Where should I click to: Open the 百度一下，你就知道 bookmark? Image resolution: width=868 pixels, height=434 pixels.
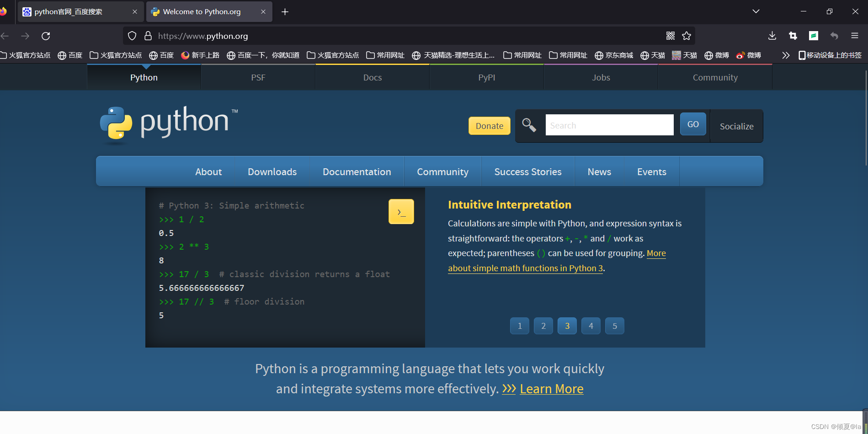click(x=263, y=55)
